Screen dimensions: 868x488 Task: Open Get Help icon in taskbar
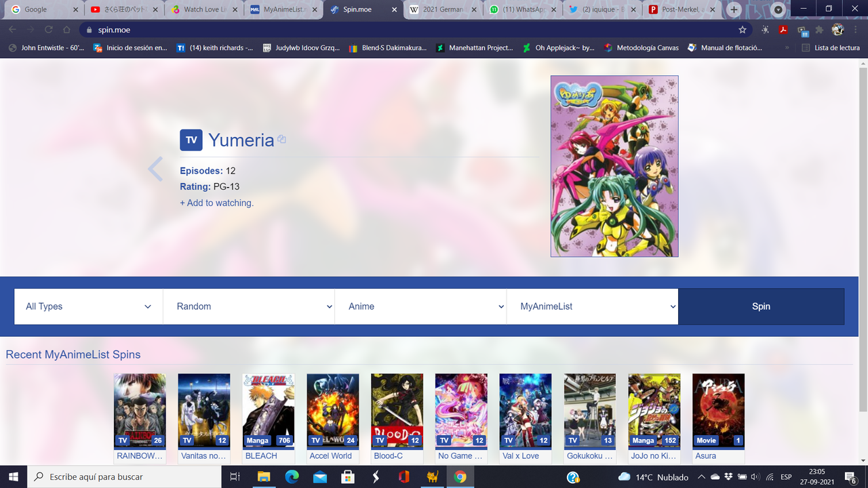[x=573, y=476]
